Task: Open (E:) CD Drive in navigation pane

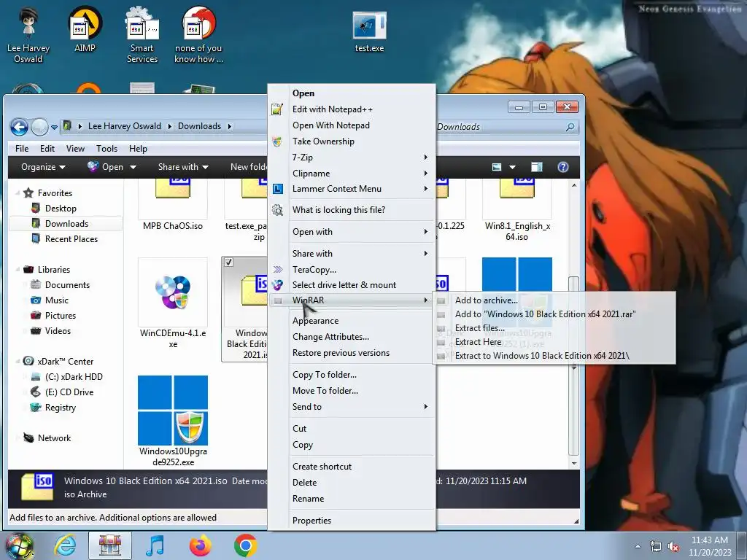Action: [x=69, y=392]
